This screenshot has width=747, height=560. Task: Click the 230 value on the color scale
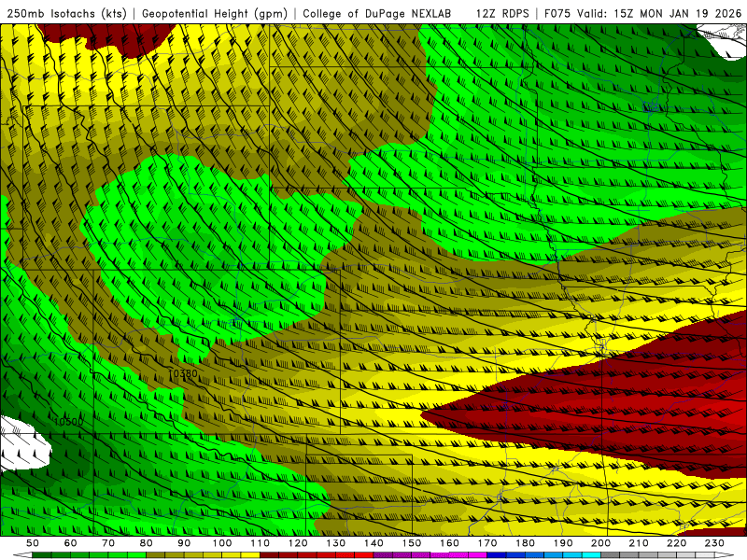coord(714,543)
